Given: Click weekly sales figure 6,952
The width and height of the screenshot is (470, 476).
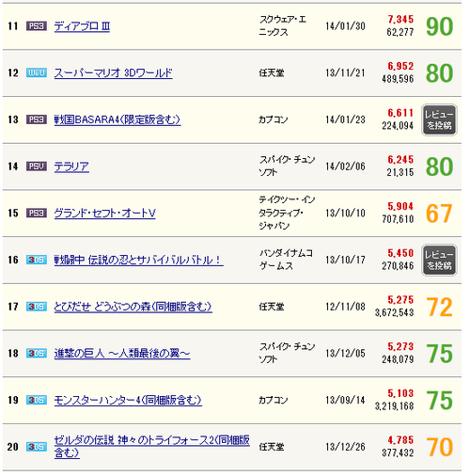Looking at the screenshot, I should (400, 67).
